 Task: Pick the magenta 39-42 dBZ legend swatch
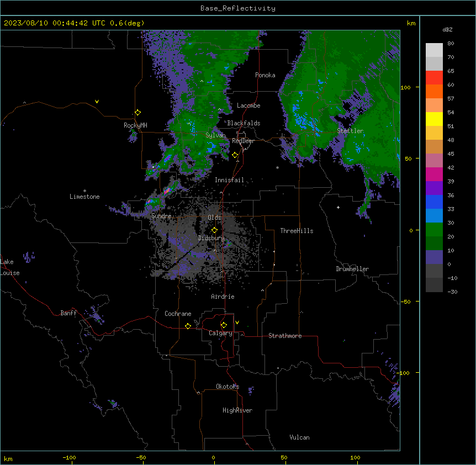click(x=434, y=175)
